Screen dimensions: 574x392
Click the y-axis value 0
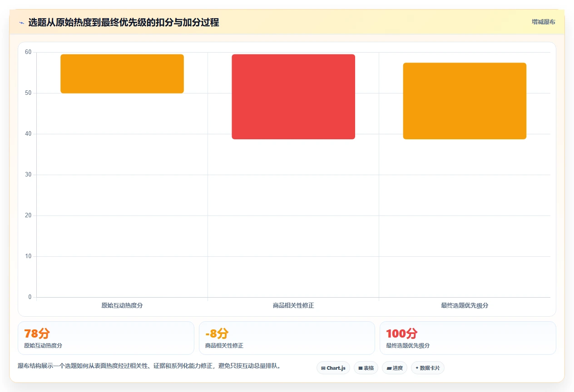click(x=30, y=297)
